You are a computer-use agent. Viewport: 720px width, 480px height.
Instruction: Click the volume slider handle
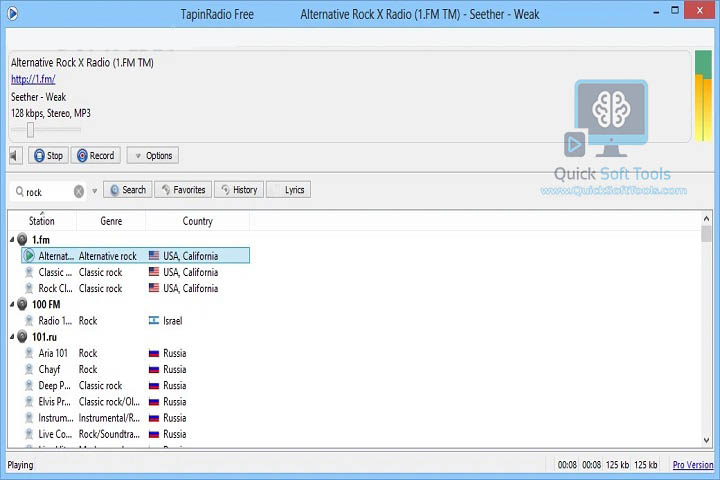(x=30, y=130)
